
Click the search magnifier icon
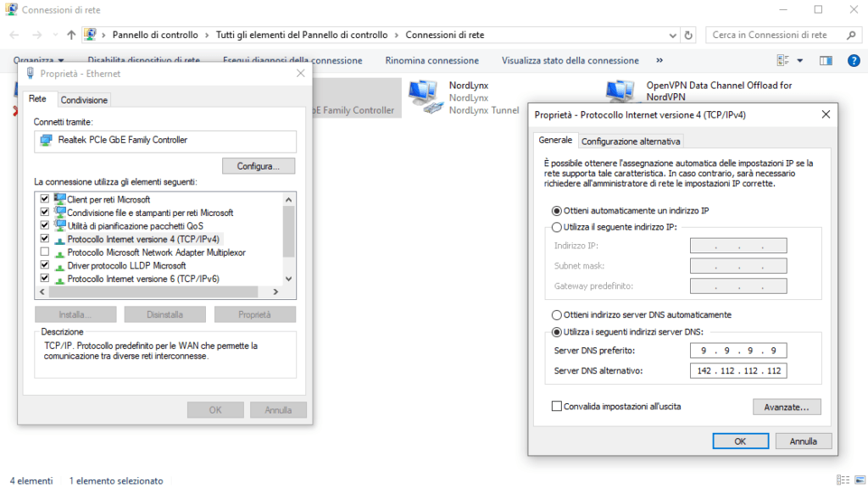[851, 35]
